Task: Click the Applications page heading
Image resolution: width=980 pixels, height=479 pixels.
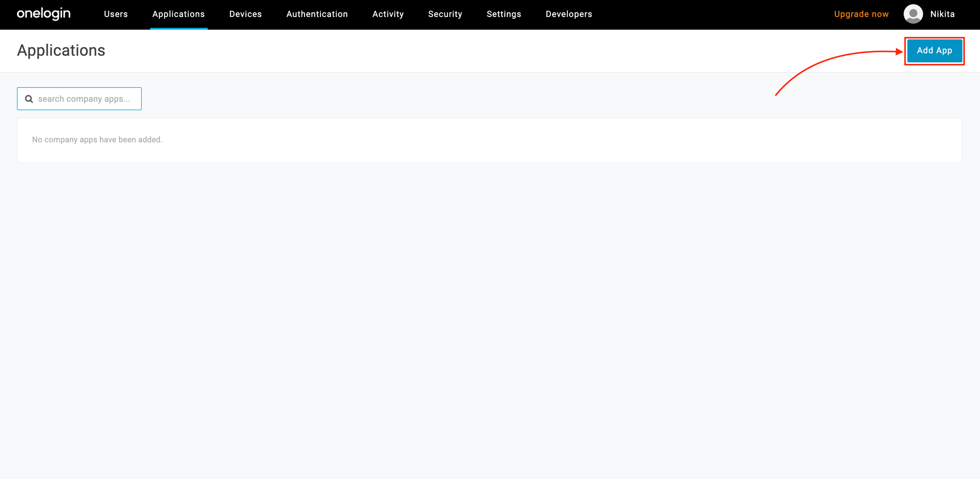Action: (61, 50)
